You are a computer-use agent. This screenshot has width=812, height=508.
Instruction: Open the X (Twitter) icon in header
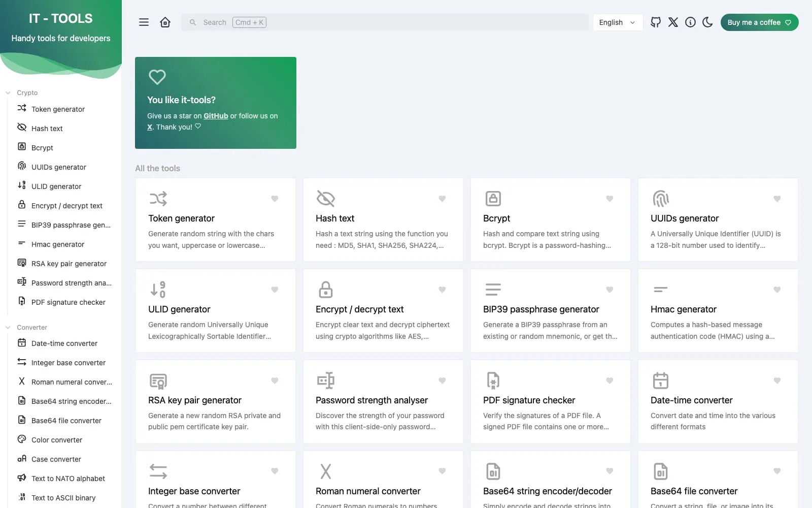(x=673, y=22)
